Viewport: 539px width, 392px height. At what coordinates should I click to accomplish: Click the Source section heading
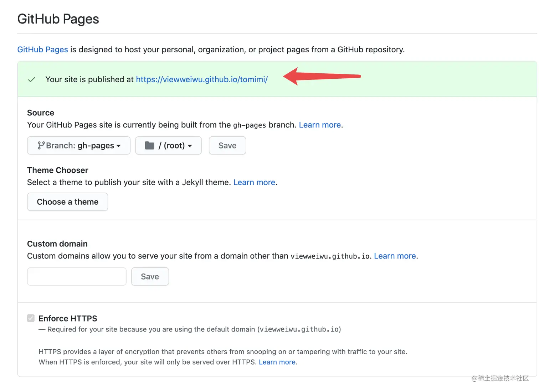tap(41, 113)
